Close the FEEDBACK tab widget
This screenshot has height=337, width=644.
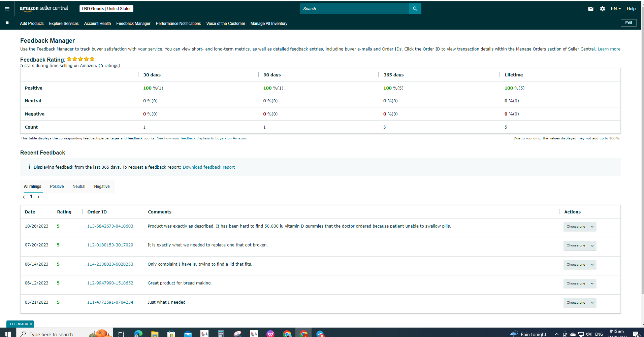[31, 324]
